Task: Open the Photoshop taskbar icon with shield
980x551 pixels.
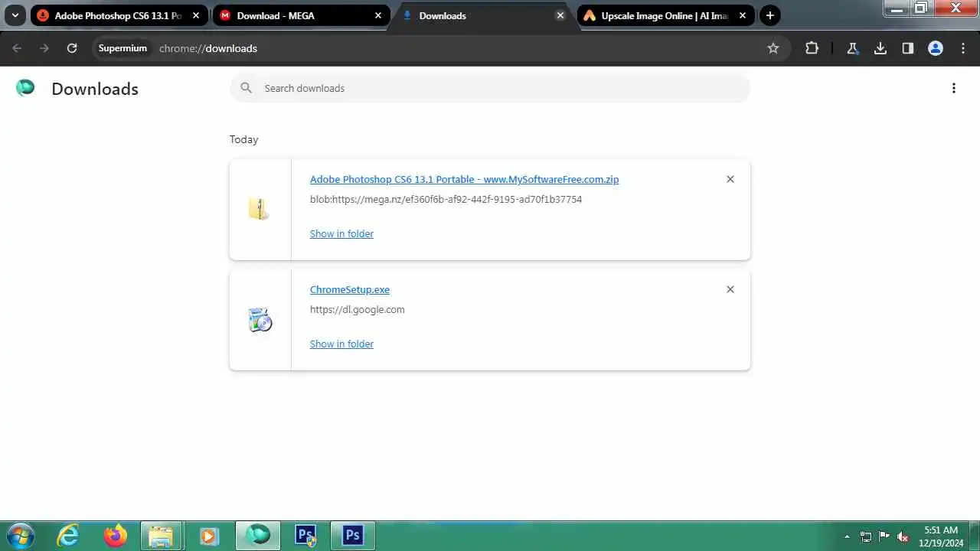Action: coord(305,536)
